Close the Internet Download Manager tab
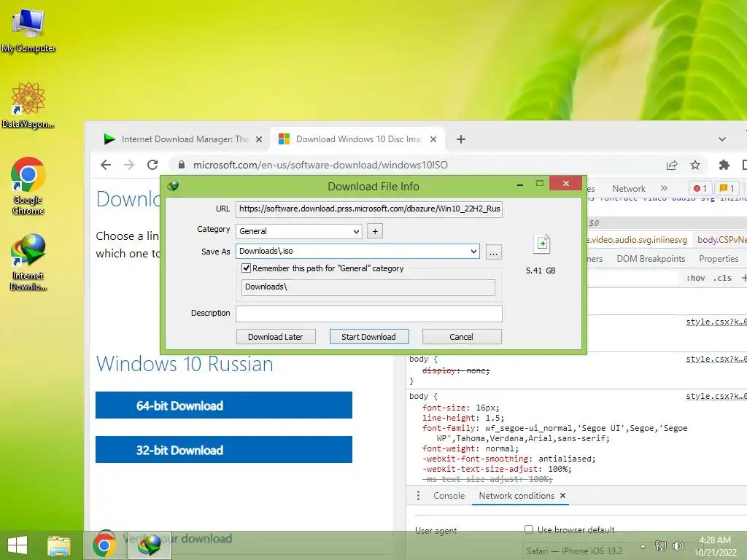The height and width of the screenshot is (560, 747). [259, 139]
